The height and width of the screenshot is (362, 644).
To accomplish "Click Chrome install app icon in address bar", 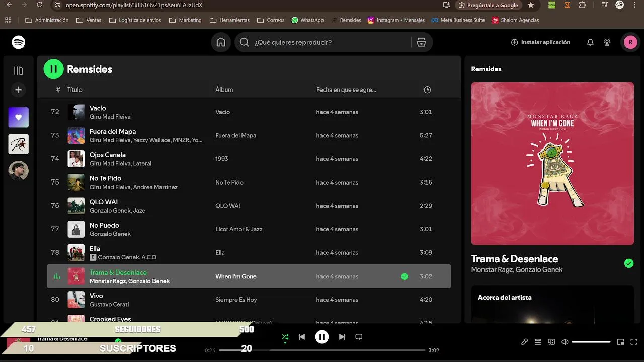I will coord(446,5).
